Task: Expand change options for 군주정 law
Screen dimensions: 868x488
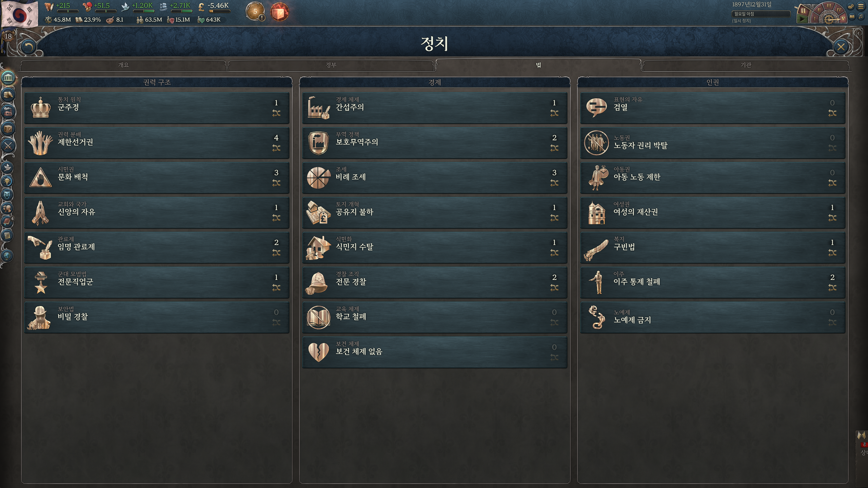Action: (276, 113)
